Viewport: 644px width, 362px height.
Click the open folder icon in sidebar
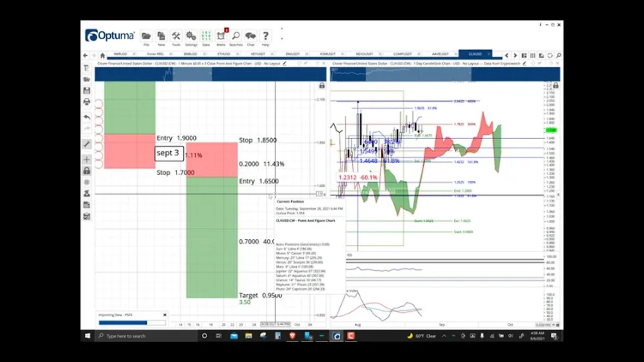pyautogui.click(x=87, y=79)
